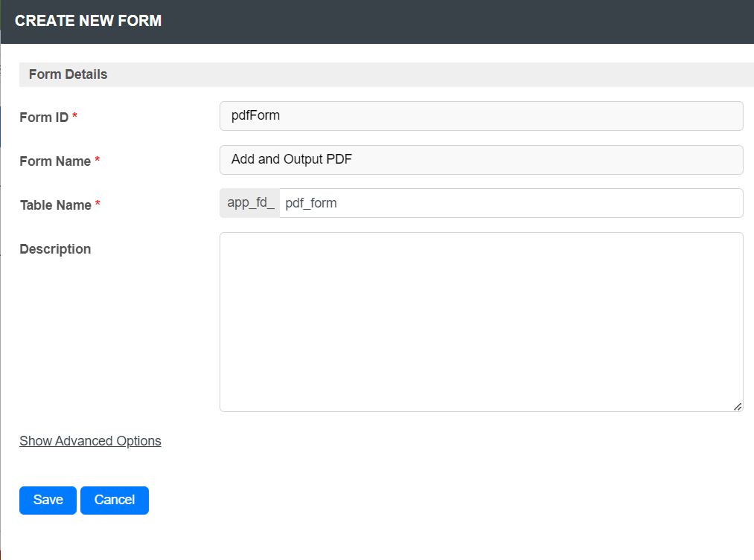Click the Form Name input field
Image resolution: width=754 pixels, height=560 pixels.
pos(481,160)
